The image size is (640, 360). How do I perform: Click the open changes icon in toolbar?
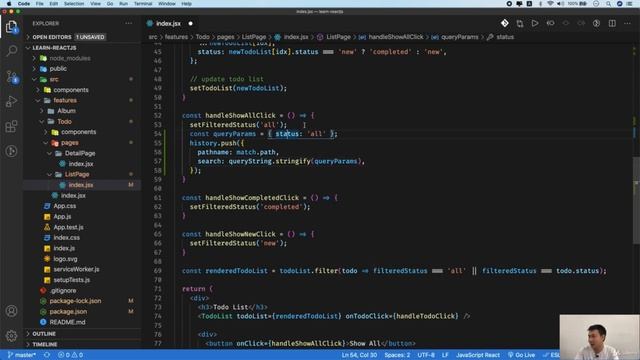tap(520, 24)
